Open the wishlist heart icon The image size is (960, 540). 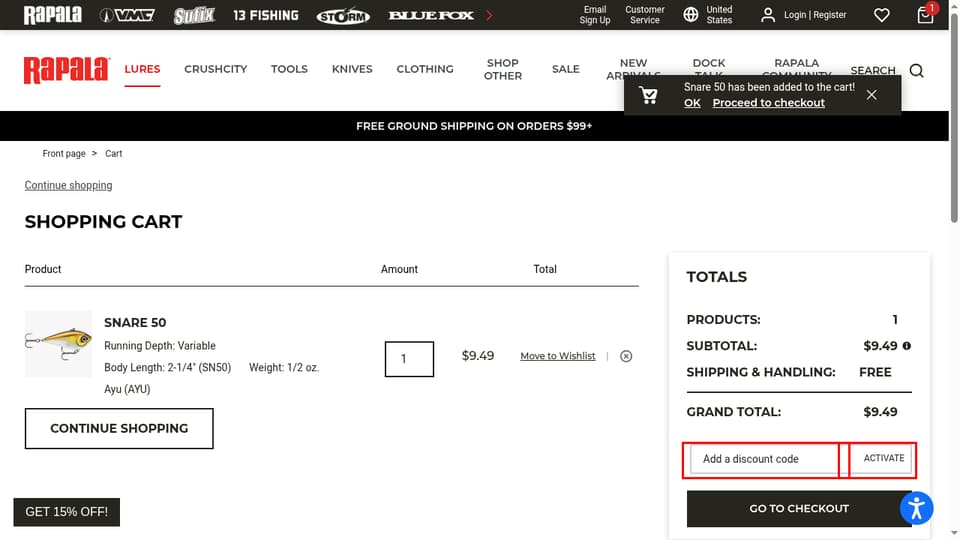point(882,15)
